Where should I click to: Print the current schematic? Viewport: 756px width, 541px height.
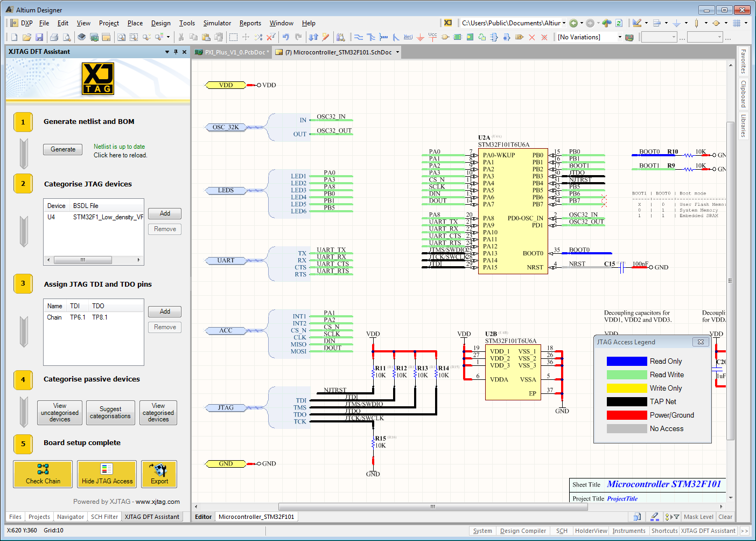(54, 37)
